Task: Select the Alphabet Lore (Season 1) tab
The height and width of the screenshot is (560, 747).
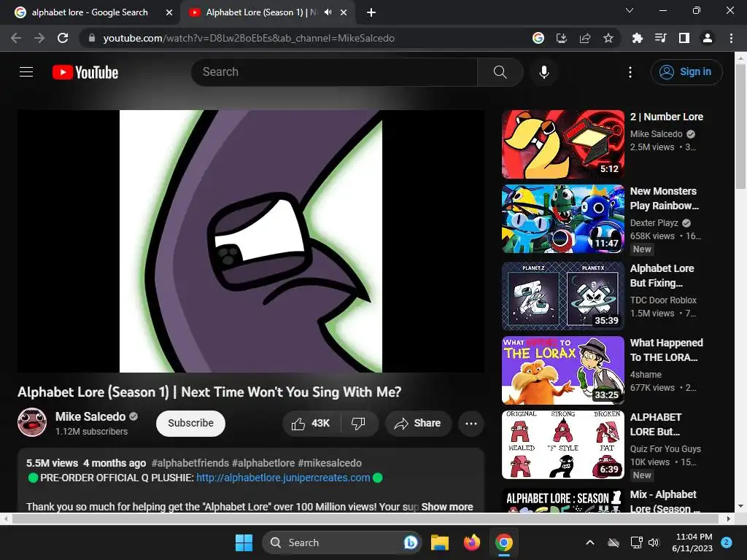Action: [261, 12]
